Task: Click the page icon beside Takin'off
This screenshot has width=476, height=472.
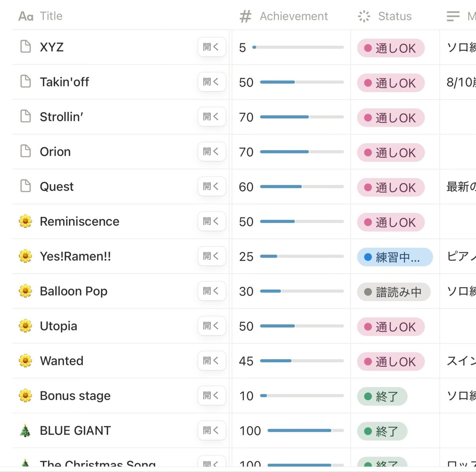Action: click(x=25, y=82)
